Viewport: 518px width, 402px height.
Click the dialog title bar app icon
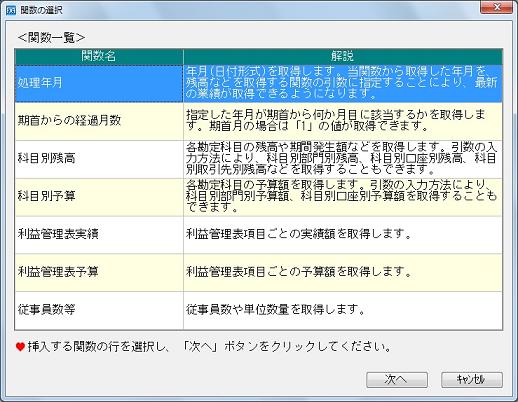click(x=11, y=10)
